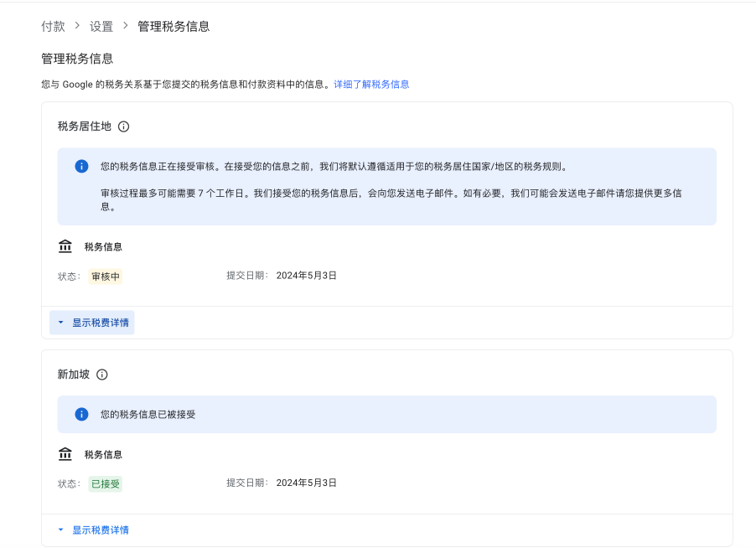The height and width of the screenshot is (548, 756).
Task: Click bank icon in 税务居住地 card
Action: click(x=65, y=246)
